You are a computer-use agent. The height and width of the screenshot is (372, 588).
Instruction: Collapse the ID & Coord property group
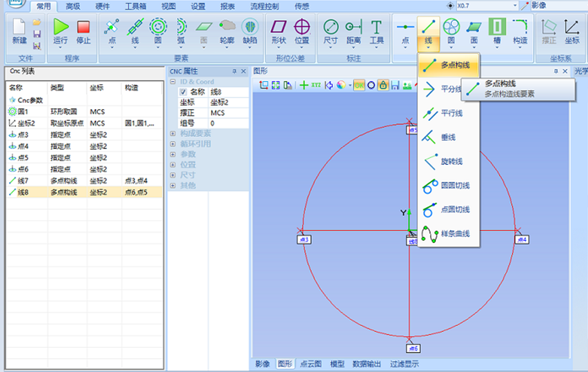(x=173, y=81)
